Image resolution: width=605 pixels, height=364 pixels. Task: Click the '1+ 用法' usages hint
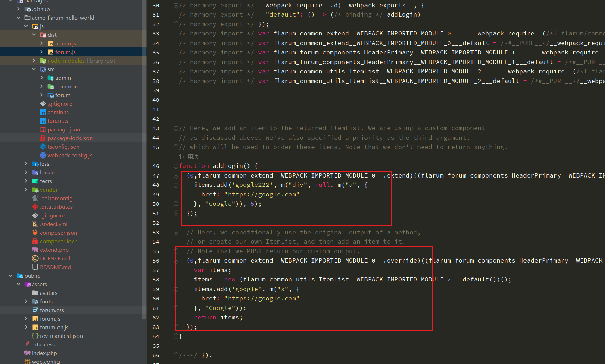pos(189,157)
